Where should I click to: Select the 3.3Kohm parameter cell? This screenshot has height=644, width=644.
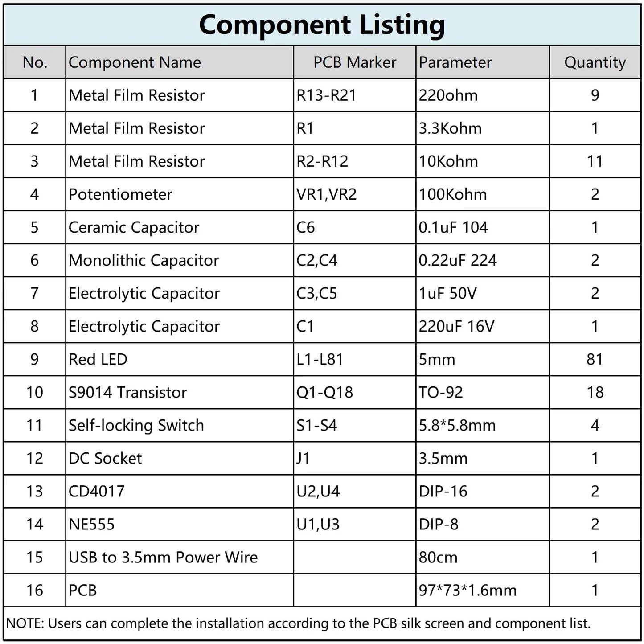tap(450, 128)
